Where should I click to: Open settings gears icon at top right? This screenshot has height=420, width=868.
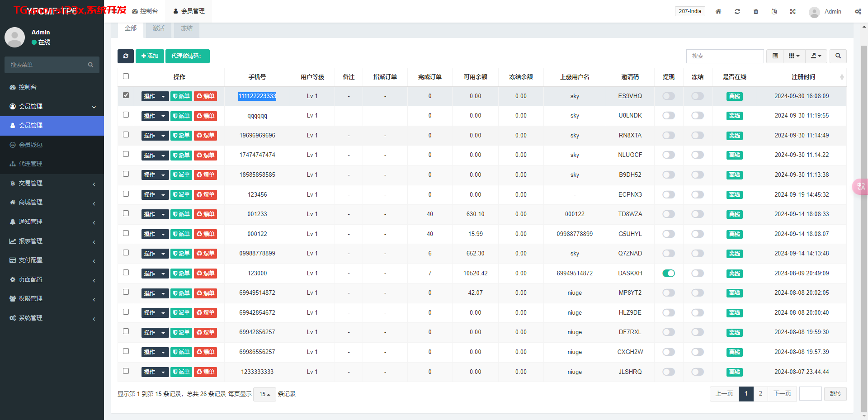[858, 11]
